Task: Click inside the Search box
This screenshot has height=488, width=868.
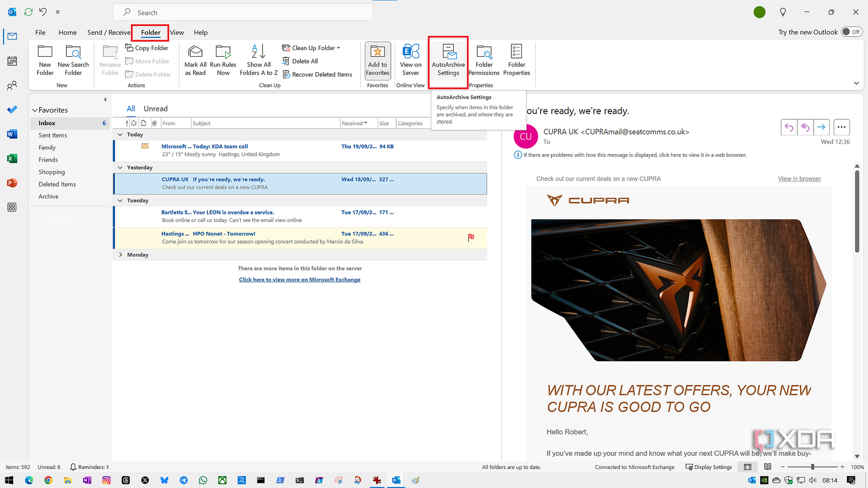Action: tap(243, 12)
